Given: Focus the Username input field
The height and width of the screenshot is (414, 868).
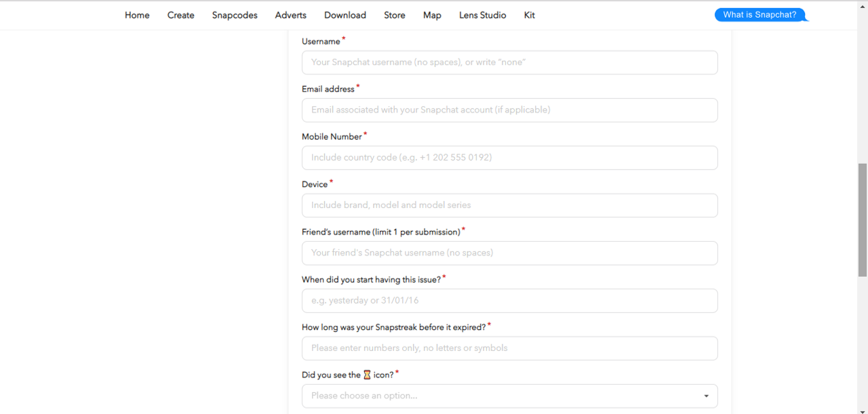Looking at the screenshot, I should pyautogui.click(x=509, y=62).
